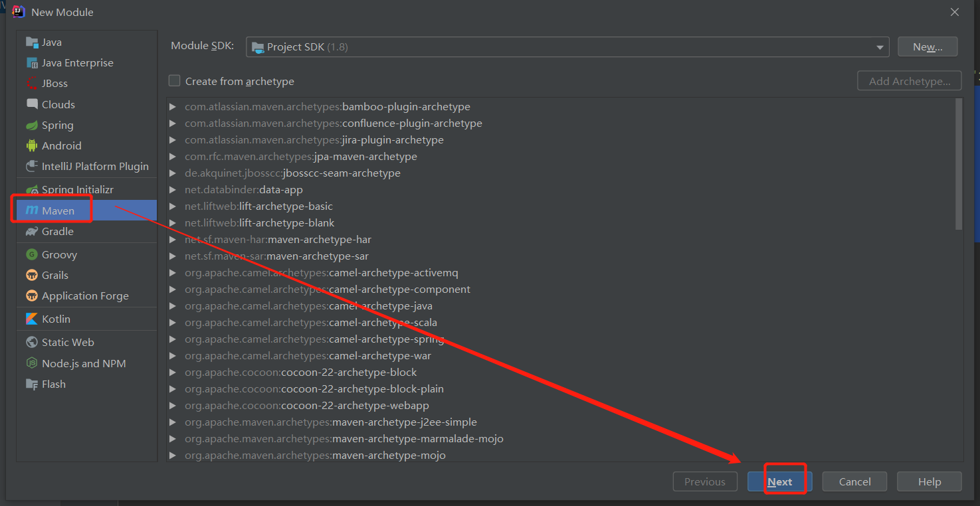Select cocoon-22-archetype-block row
This screenshot has height=506, width=980.
coord(561,373)
